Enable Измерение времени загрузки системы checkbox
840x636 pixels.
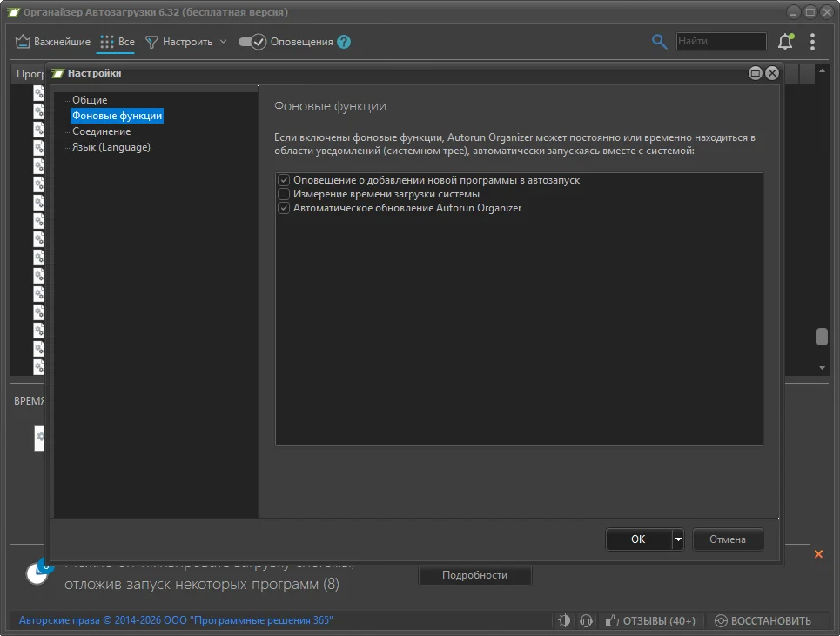tap(283, 194)
